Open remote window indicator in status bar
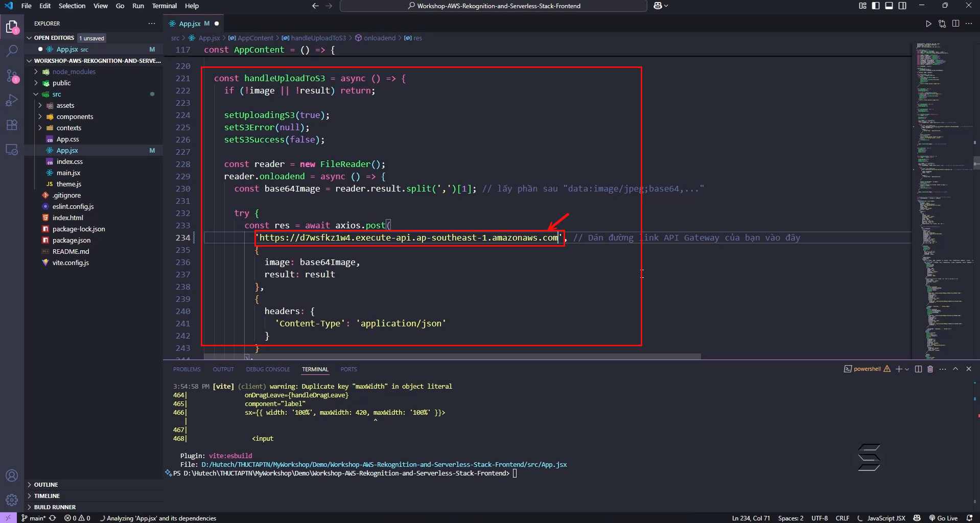 click(x=8, y=518)
